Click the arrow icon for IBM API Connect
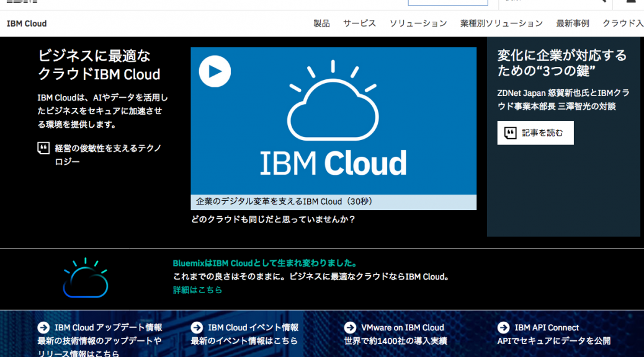 pyautogui.click(x=502, y=327)
